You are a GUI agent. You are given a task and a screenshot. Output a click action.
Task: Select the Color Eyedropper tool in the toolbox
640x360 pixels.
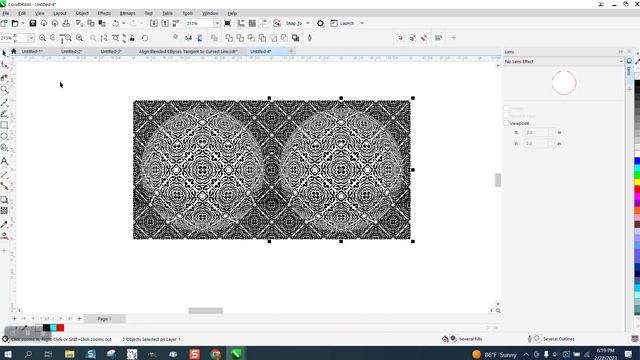(x=4, y=224)
